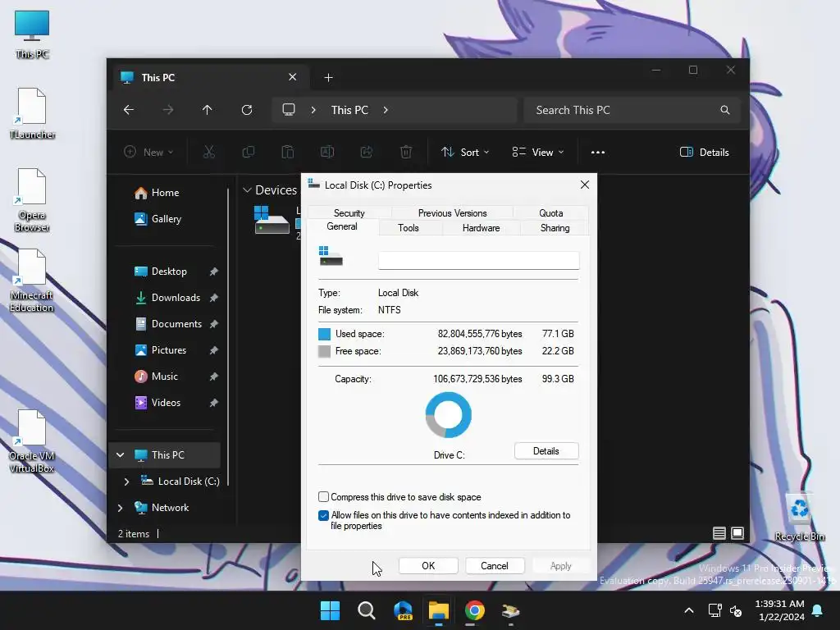Add a new tab with plus icon
Screen dimensions: 840x630
(x=328, y=78)
